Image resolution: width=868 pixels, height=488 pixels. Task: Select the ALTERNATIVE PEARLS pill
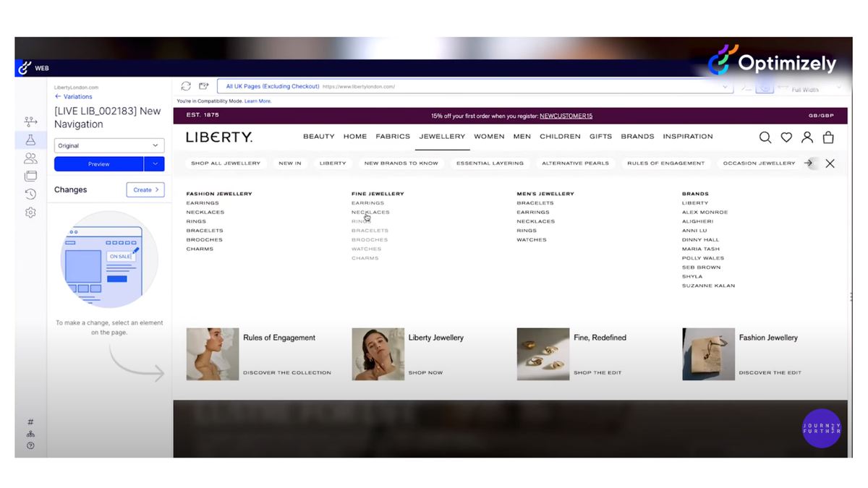tap(575, 163)
